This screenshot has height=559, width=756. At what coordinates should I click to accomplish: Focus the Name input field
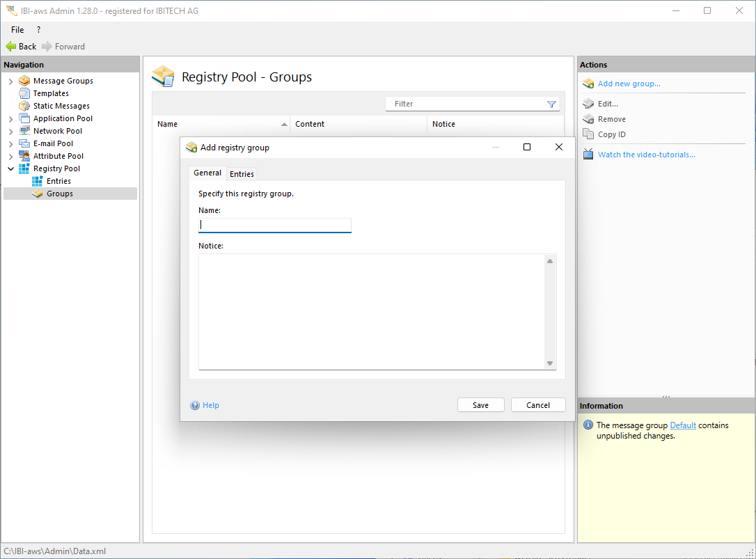[x=275, y=225]
